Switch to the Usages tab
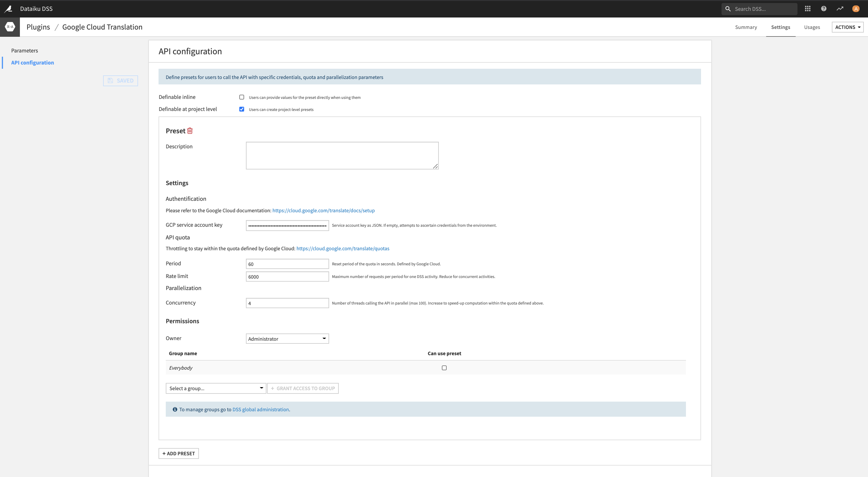 click(x=812, y=27)
